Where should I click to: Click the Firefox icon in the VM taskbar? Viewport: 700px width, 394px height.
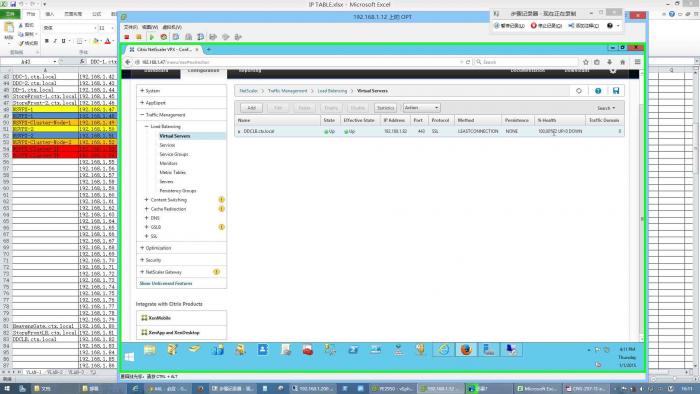(x=466, y=350)
